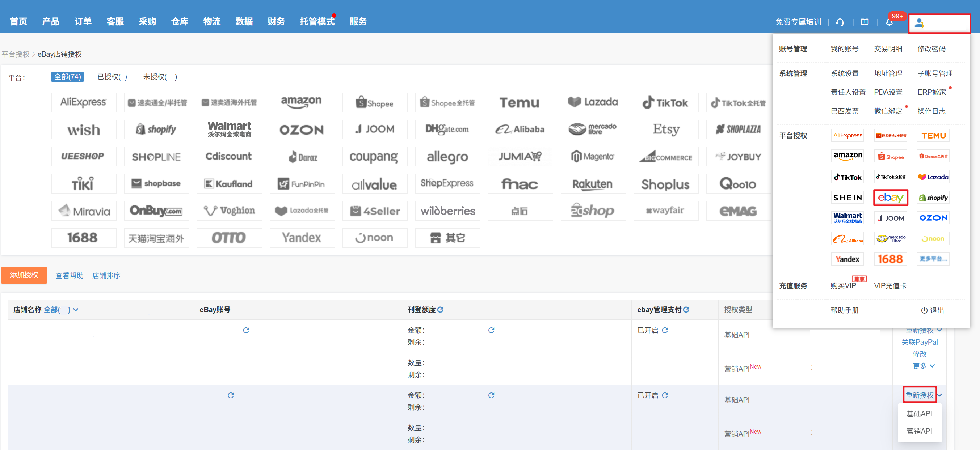Screen dimensions: 980x450
Task: Click the orange 添加授权 button
Action: (x=24, y=275)
